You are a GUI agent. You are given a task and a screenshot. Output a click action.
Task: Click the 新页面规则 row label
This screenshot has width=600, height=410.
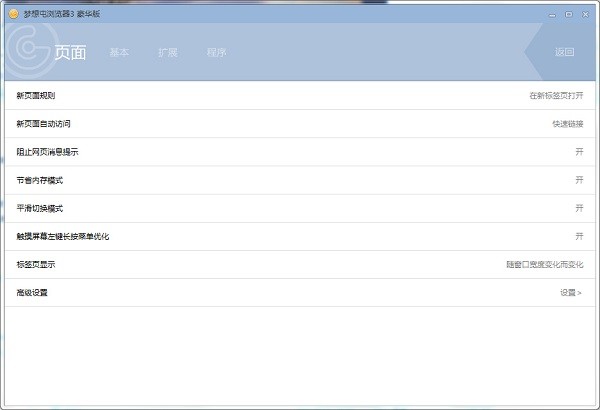pyautogui.click(x=36, y=96)
